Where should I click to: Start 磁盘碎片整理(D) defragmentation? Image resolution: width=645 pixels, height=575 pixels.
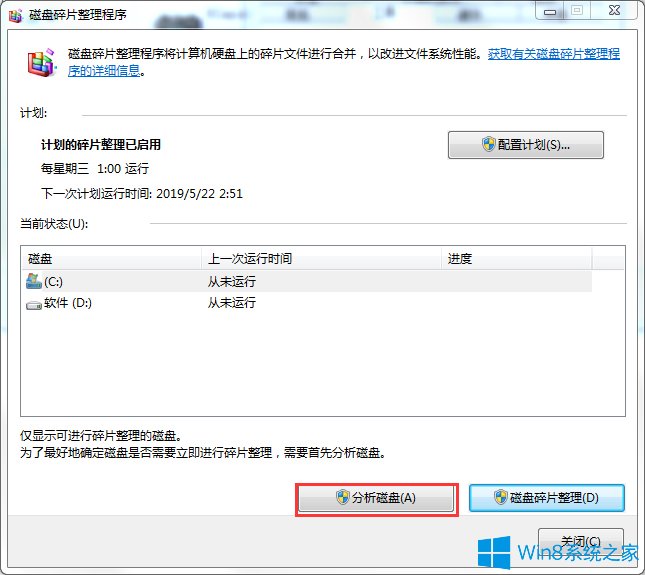(547, 498)
